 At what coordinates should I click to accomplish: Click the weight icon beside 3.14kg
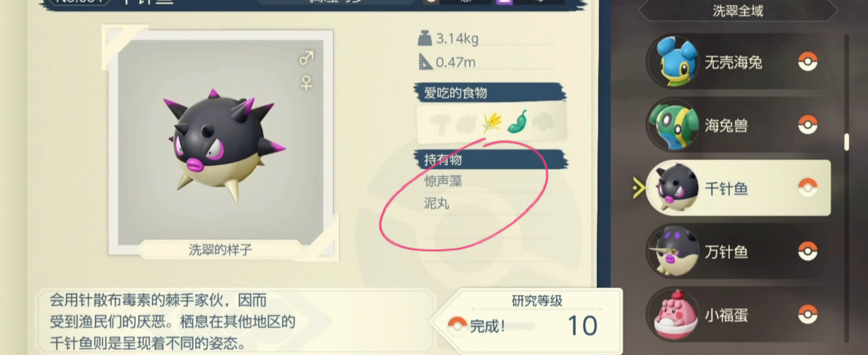point(425,38)
